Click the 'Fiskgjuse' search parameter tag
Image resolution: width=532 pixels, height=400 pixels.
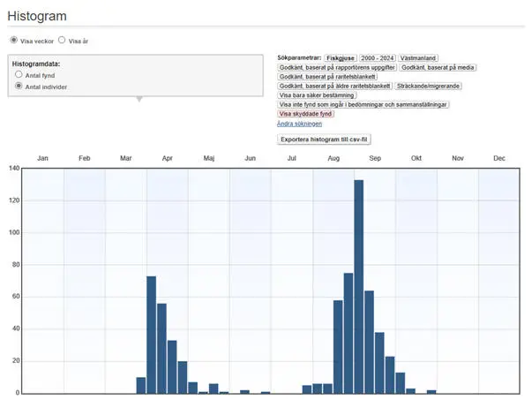[x=340, y=57]
